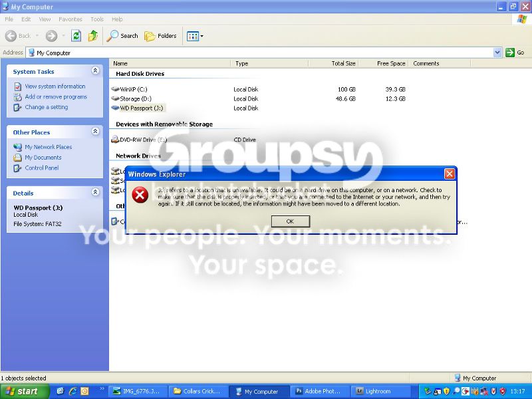Image resolution: width=532 pixels, height=399 pixels.
Task: Click the Go button
Action: 515,53
